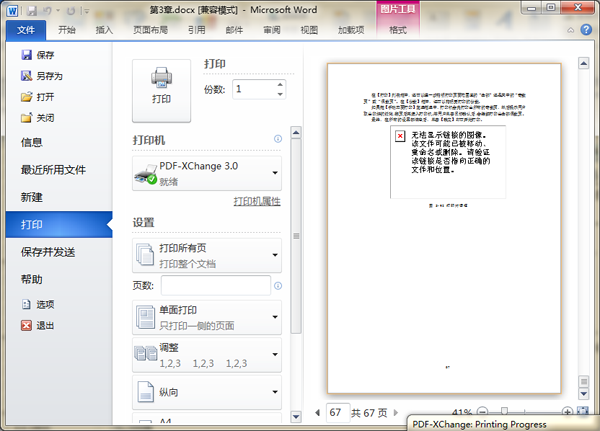
Task: Click the zoom to page icon
Action: [582, 412]
